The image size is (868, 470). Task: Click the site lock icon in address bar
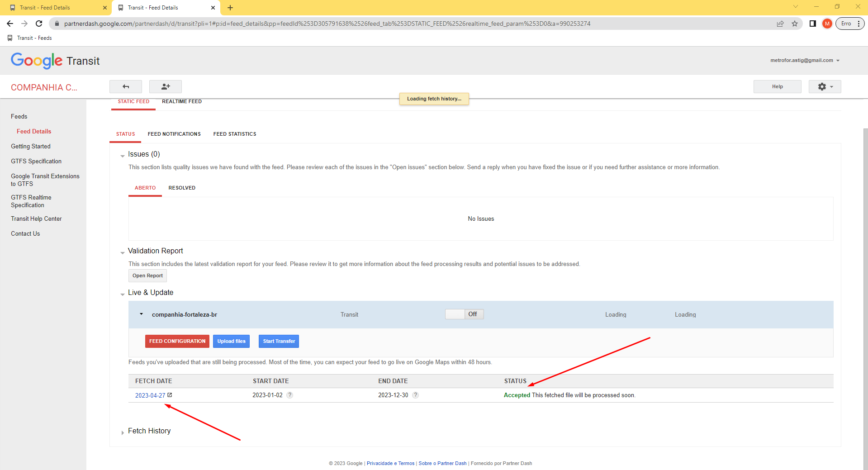point(57,24)
